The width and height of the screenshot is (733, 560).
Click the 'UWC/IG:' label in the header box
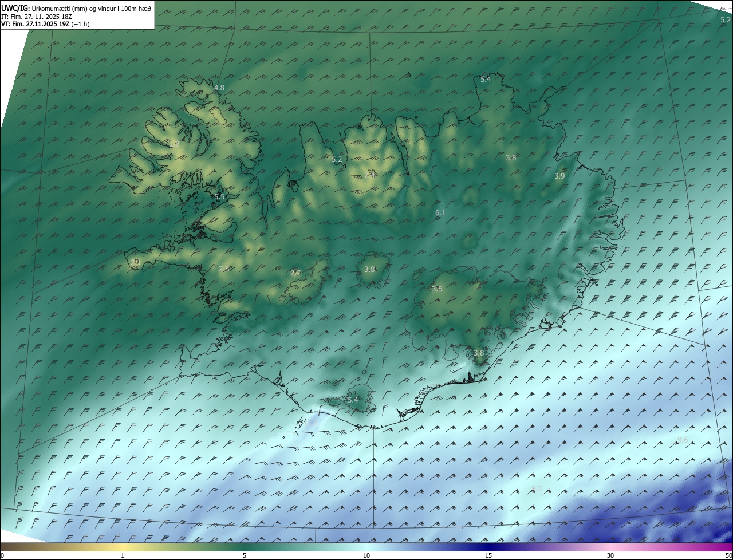tap(15, 9)
